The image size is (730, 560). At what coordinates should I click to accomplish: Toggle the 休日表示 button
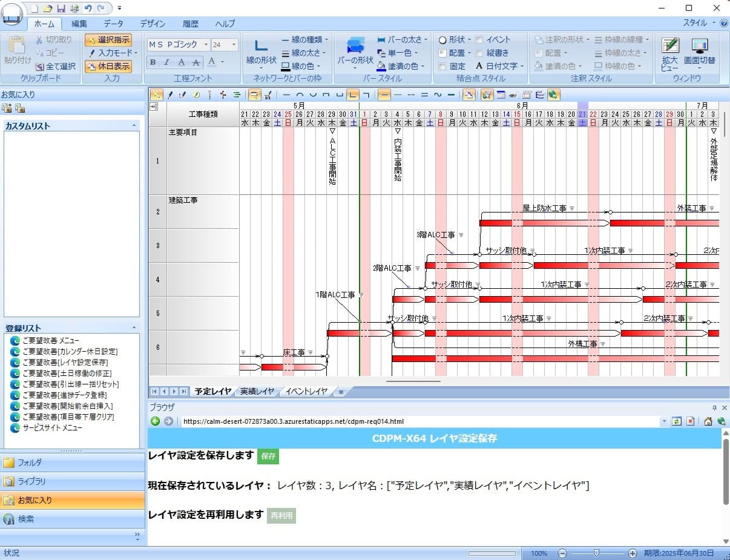pyautogui.click(x=108, y=67)
